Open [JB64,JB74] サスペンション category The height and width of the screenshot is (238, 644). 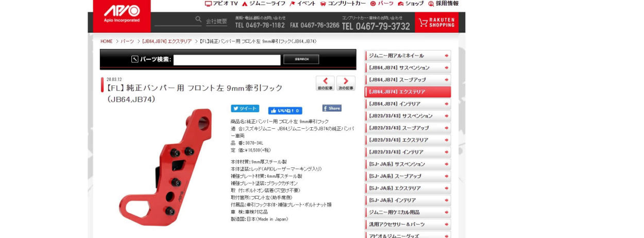pyautogui.click(x=408, y=67)
